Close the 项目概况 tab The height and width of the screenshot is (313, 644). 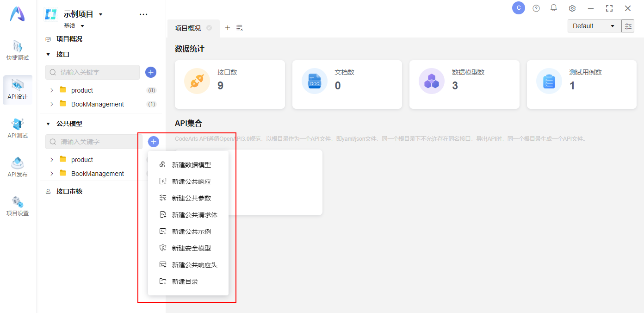(x=209, y=28)
